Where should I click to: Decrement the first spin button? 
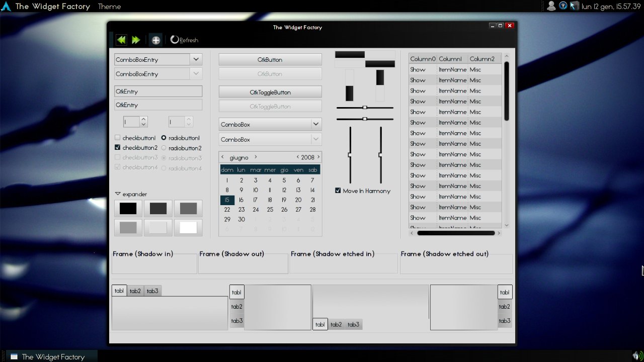click(x=143, y=124)
